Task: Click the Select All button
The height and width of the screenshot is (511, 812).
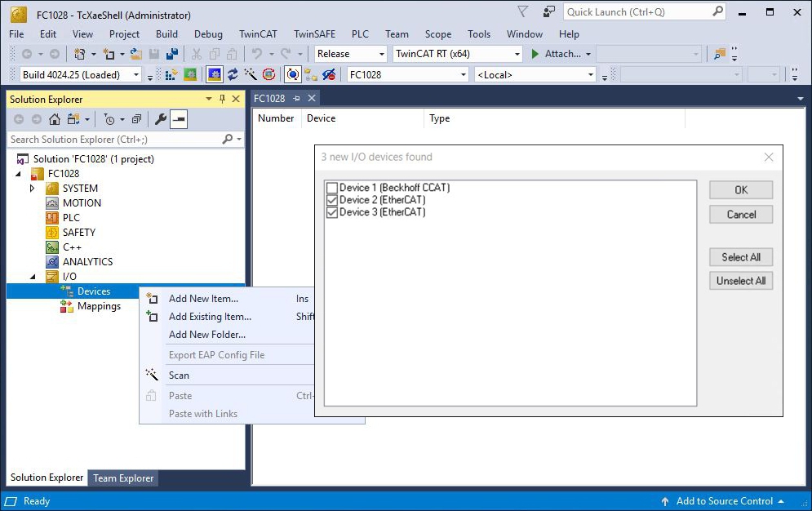Action: (741, 257)
